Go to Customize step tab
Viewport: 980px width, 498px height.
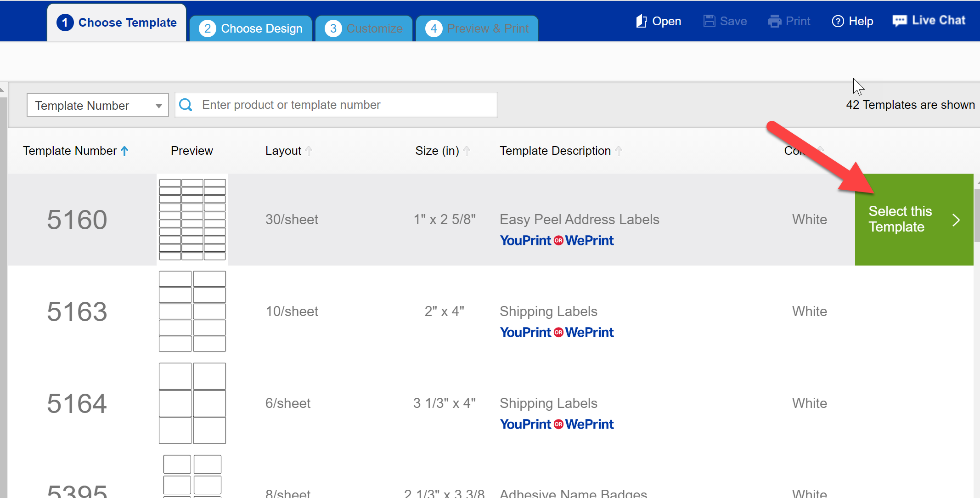pos(364,28)
